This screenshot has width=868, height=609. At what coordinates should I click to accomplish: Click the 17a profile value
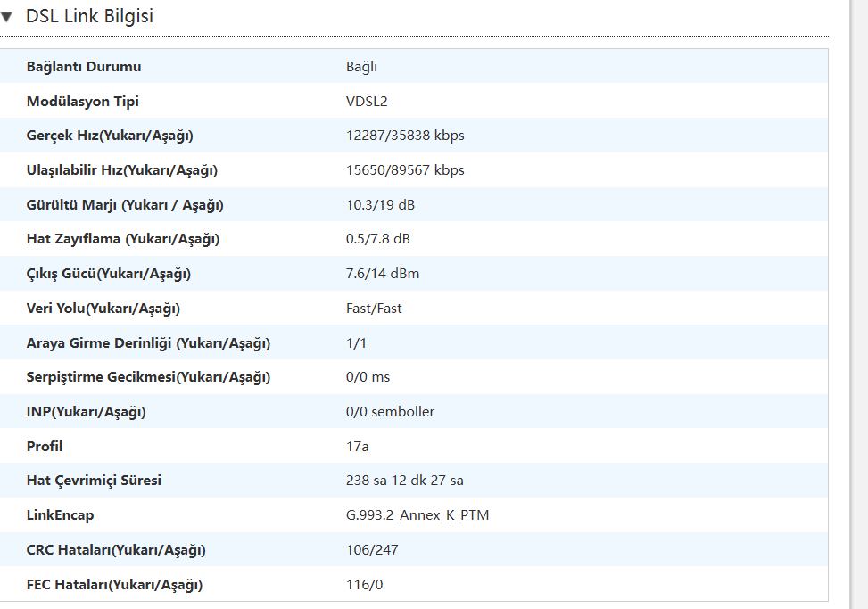pos(357,447)
